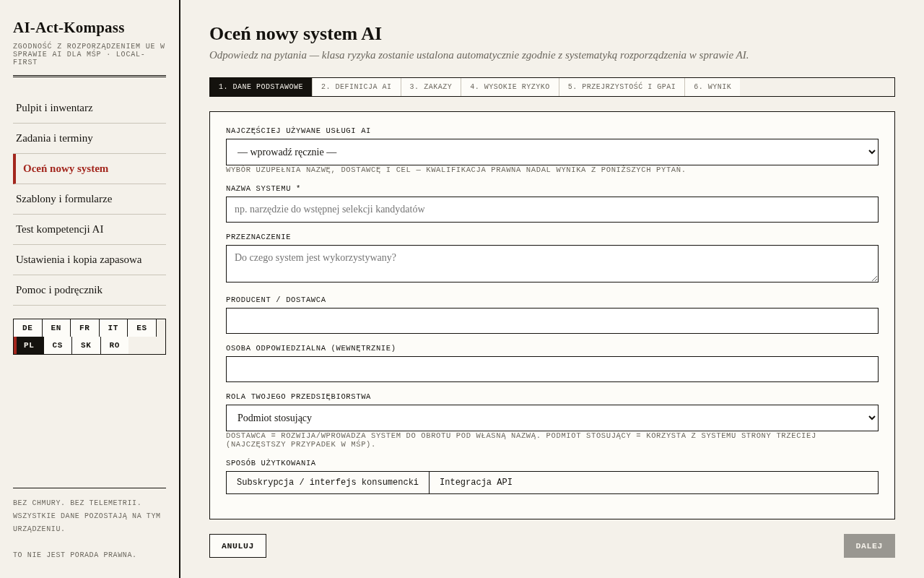Click the Anuluj button
The width and height of the screenshot is (924, 578).
tap(237, 546)
